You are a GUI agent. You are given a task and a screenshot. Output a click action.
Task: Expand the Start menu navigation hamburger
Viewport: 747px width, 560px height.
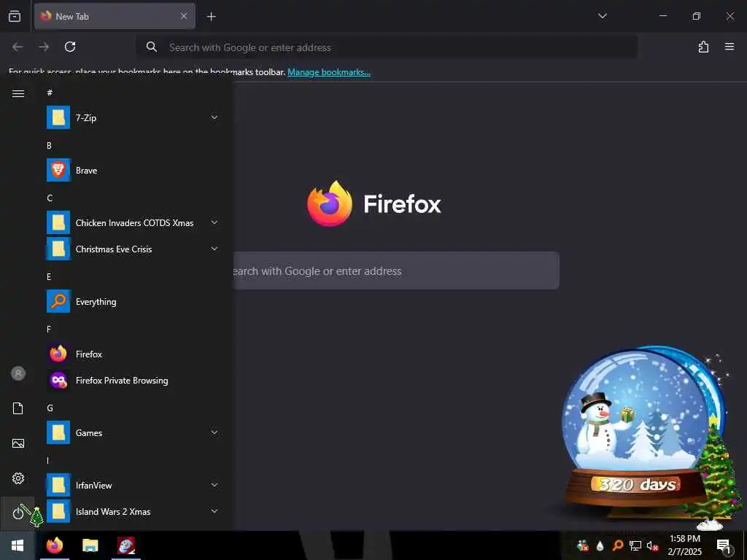point(18,93)
